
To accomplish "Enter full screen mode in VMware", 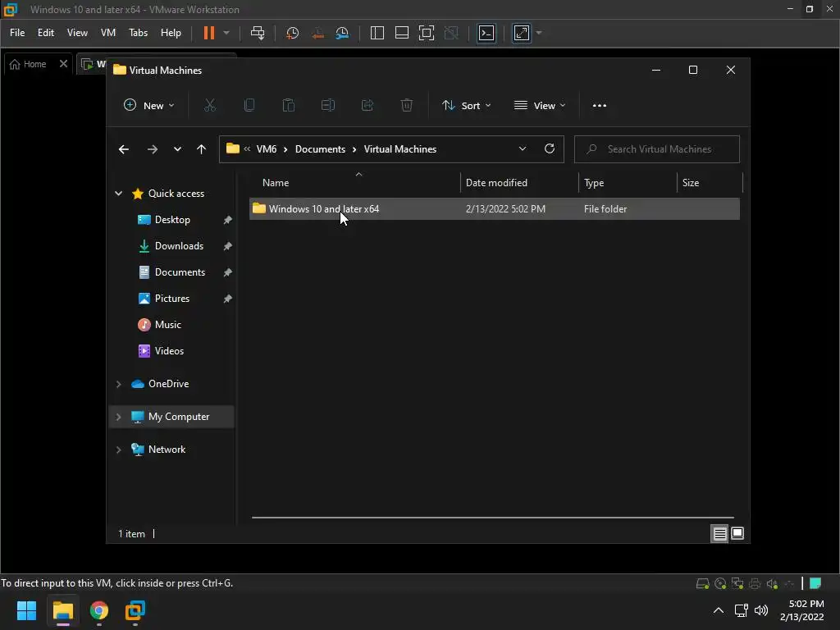I will 427,33.
